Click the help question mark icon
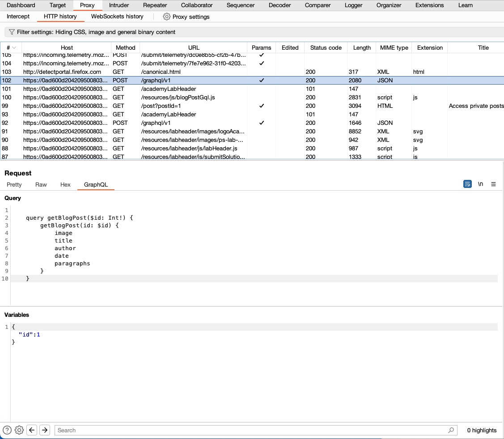This screenshot has width=504, height=439. click(6, 430)
